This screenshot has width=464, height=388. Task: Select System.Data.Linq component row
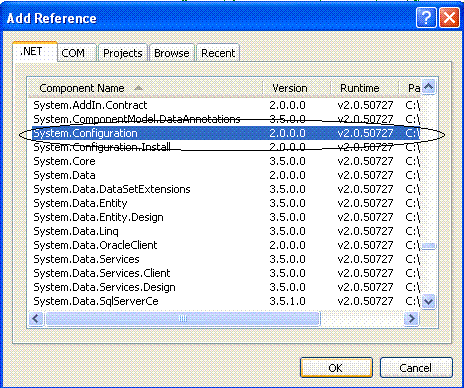coord(226,231)
